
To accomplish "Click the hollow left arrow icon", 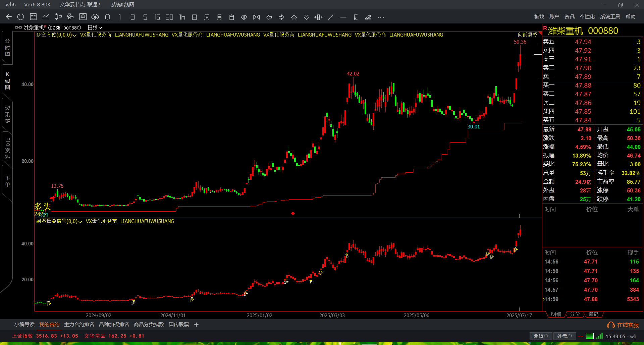I will click(x=269, y=17).
